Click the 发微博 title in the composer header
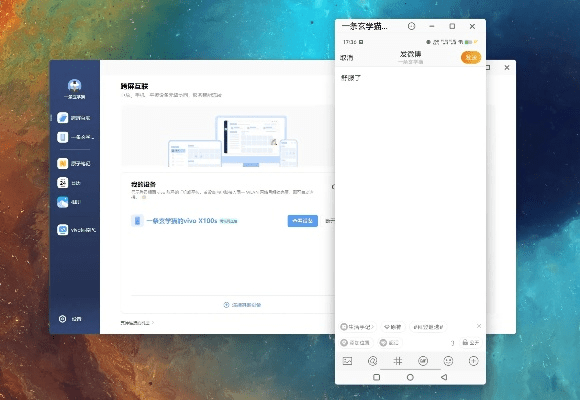 (x=410, y=54)
